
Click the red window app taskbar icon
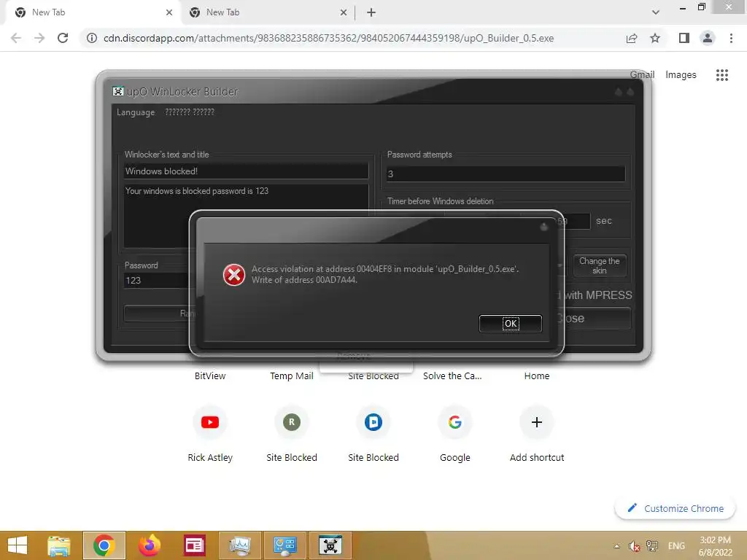(x=194, y=545)
